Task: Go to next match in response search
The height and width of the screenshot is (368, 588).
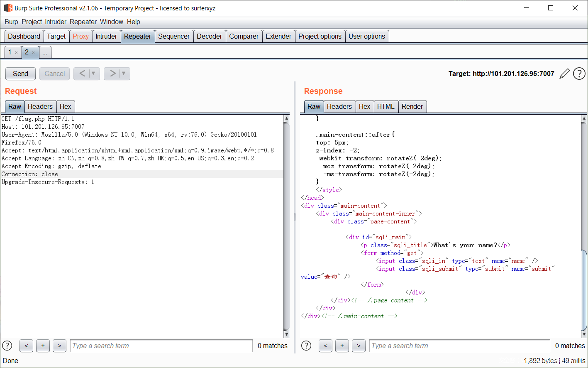Action: coord(359,346)
